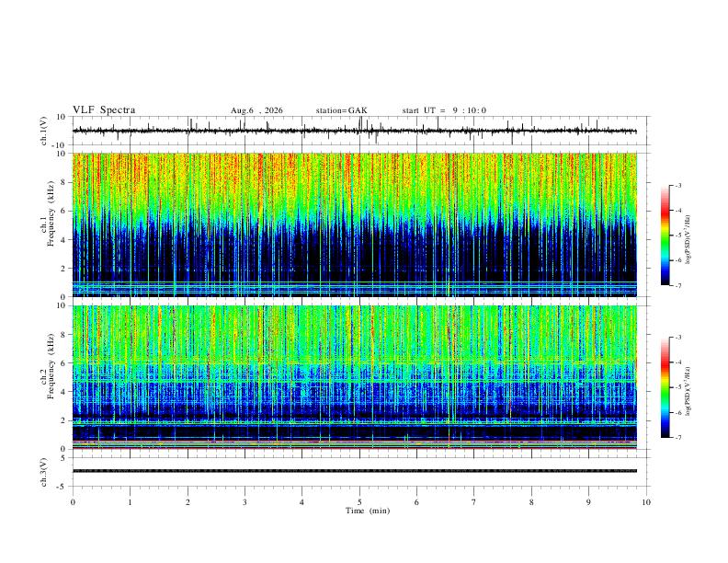Click the ch.3 voltage waveform band

[x=354, y=471]
